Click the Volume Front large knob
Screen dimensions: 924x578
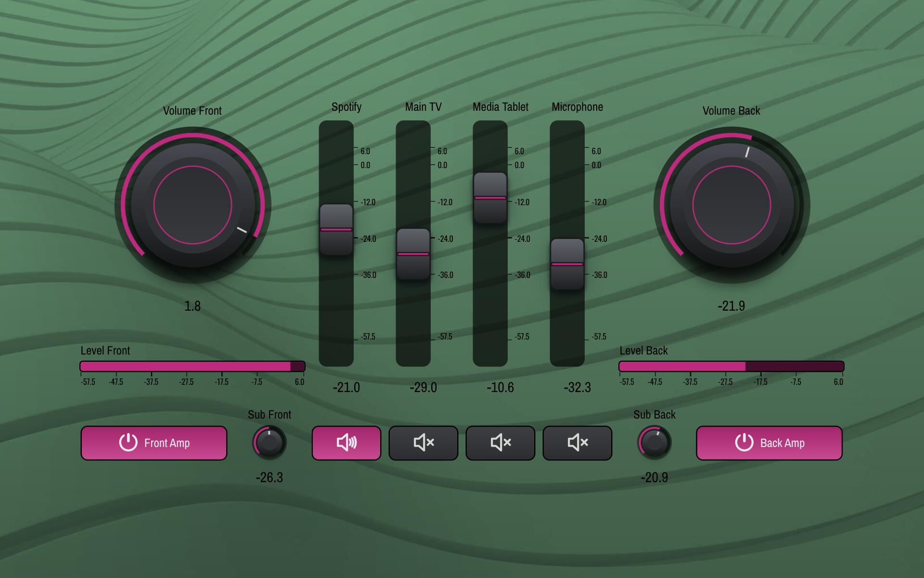tap(192, 205)
